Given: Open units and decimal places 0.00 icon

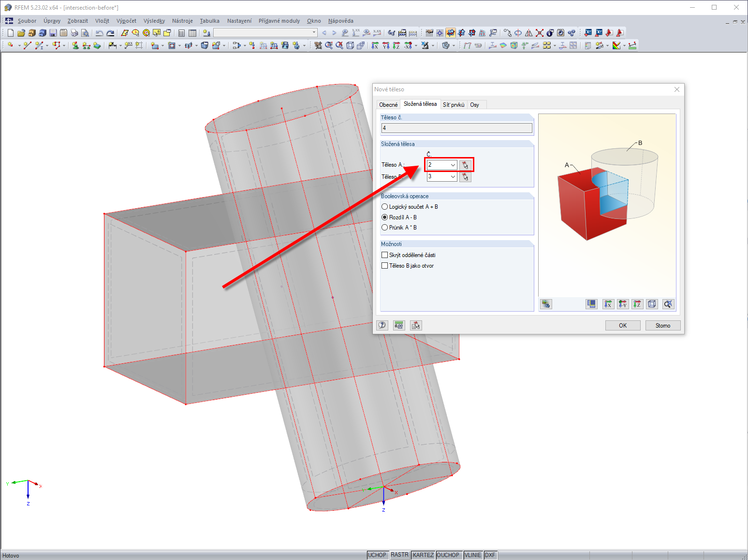Looking at the screenshot, I should point(399,325).
